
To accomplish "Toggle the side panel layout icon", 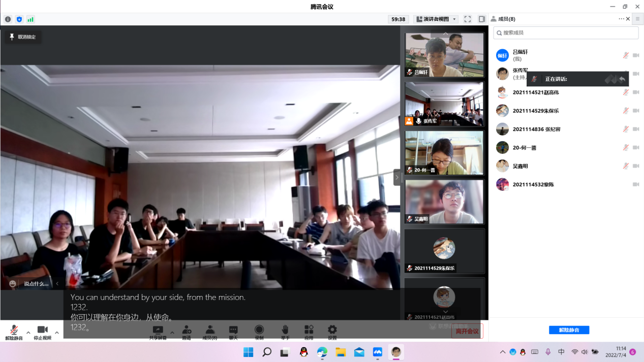I will [482, 19].
